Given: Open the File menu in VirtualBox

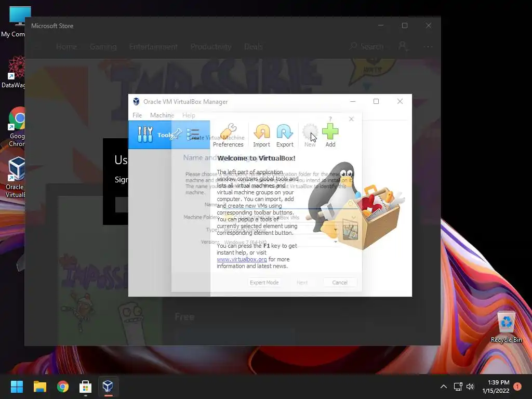Looking at the screenshot, I should click(137, 115).
